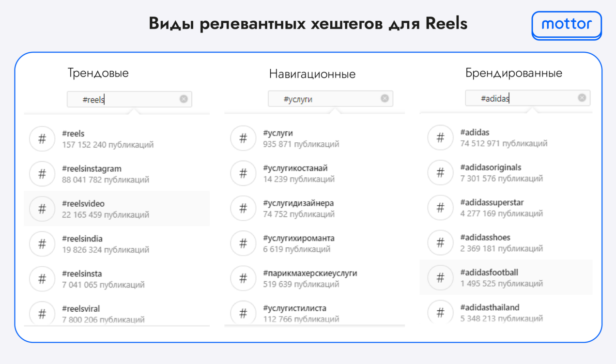Click the hashtag icon next to #adidassuperstar
Screen dimensions: 616x364
coord(440,208)
